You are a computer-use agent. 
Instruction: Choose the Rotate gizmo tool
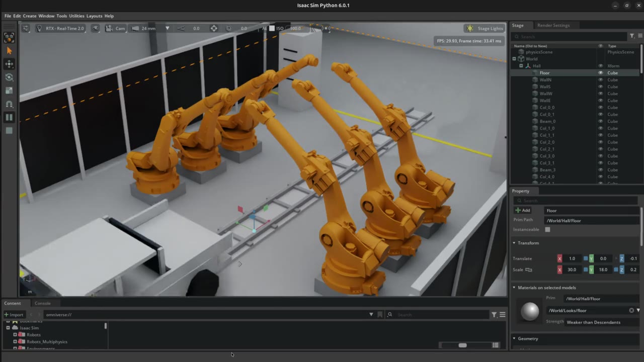click(9, 77)
